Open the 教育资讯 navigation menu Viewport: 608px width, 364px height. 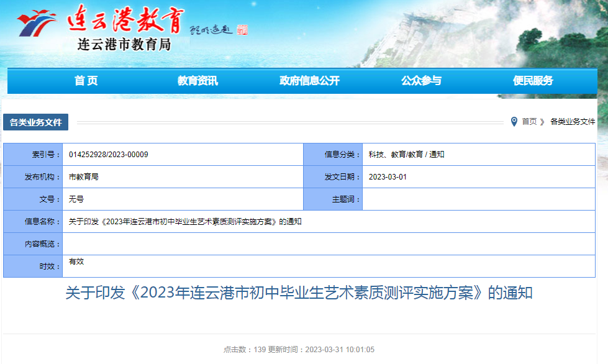click(x=197, y=81)
